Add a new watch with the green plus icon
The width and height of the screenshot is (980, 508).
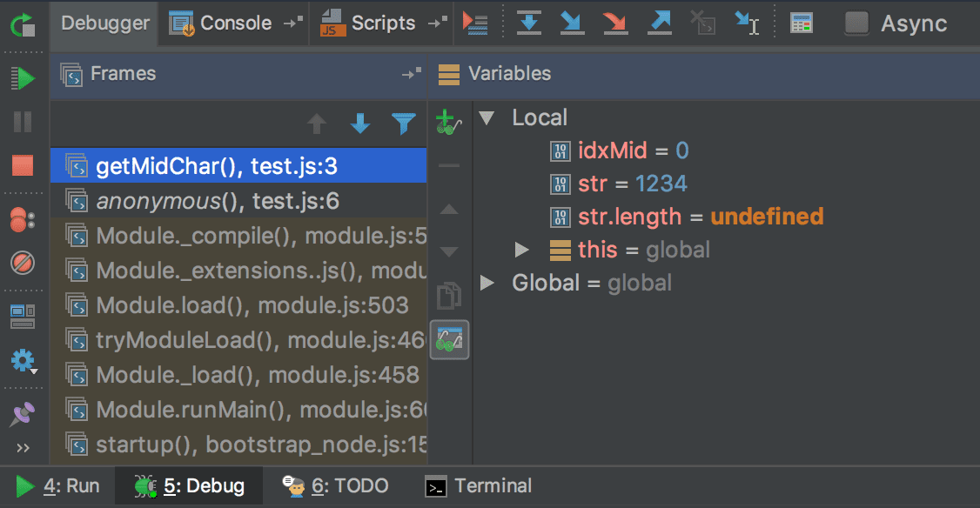[446, 122]
